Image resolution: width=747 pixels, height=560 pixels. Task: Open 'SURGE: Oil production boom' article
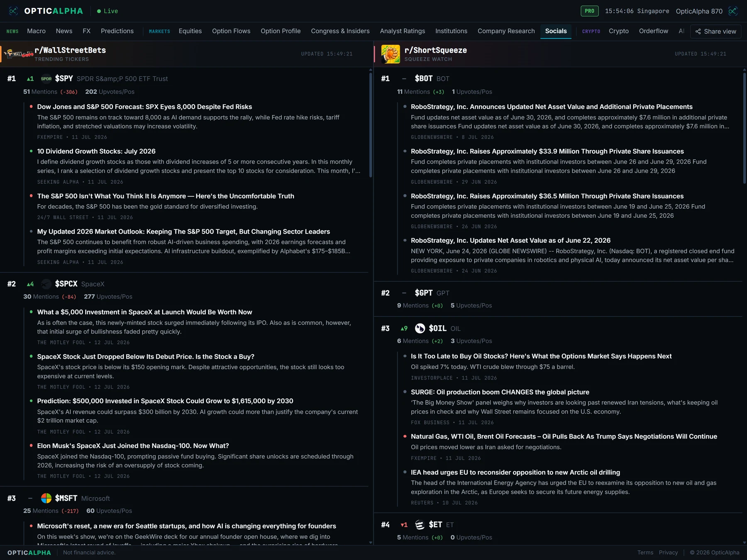coord(500,392)
